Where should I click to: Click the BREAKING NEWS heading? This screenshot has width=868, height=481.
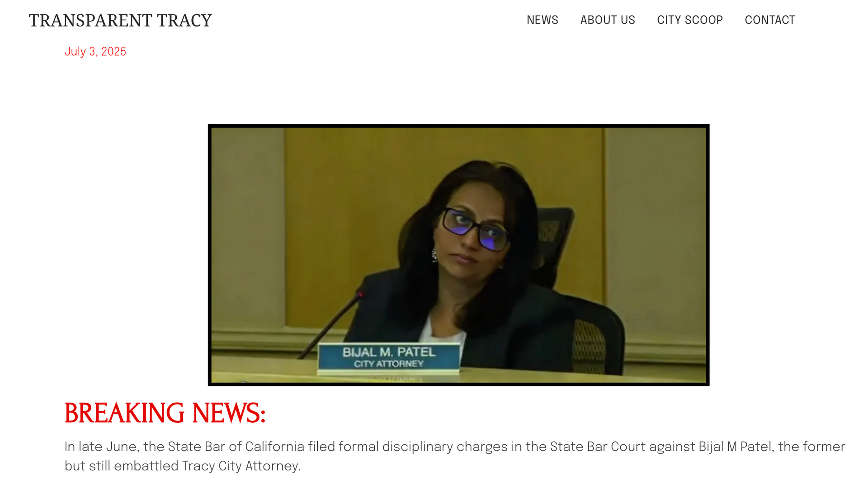(x=165, y=413)
